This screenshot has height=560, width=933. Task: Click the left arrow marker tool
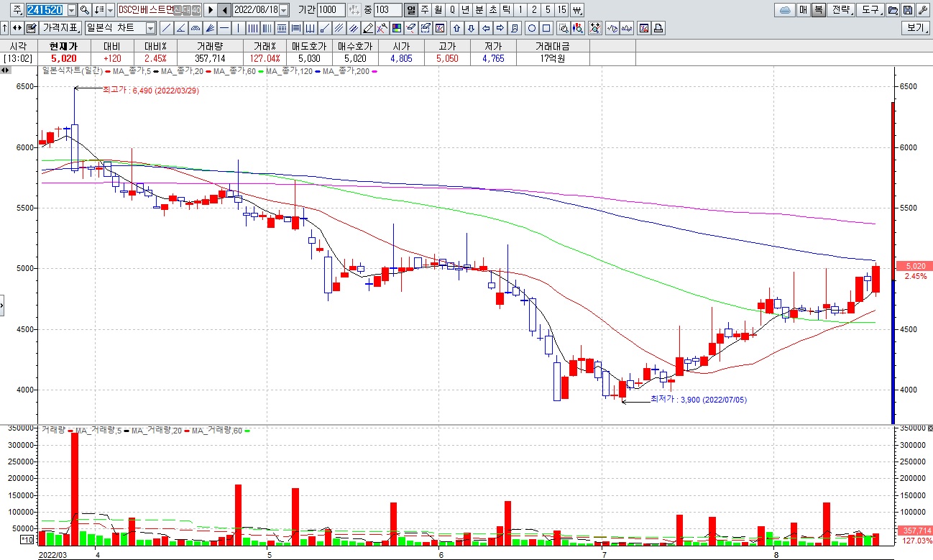[485, 28]
